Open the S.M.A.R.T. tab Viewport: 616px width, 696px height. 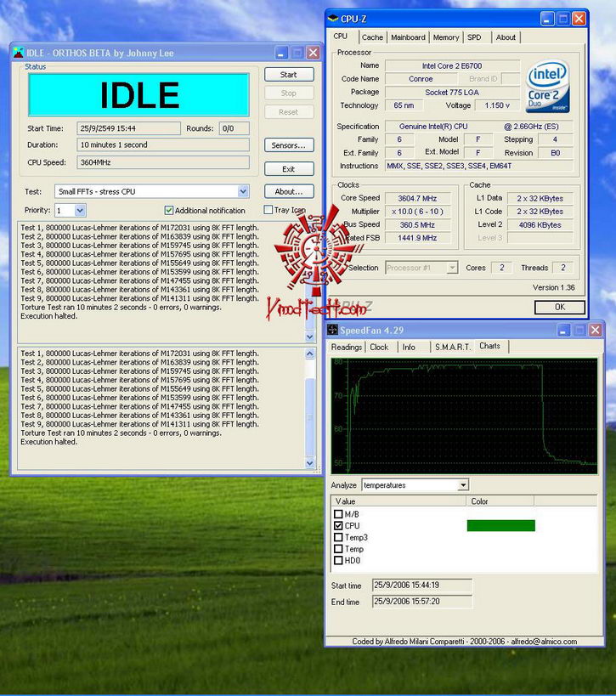coord(453,347)
